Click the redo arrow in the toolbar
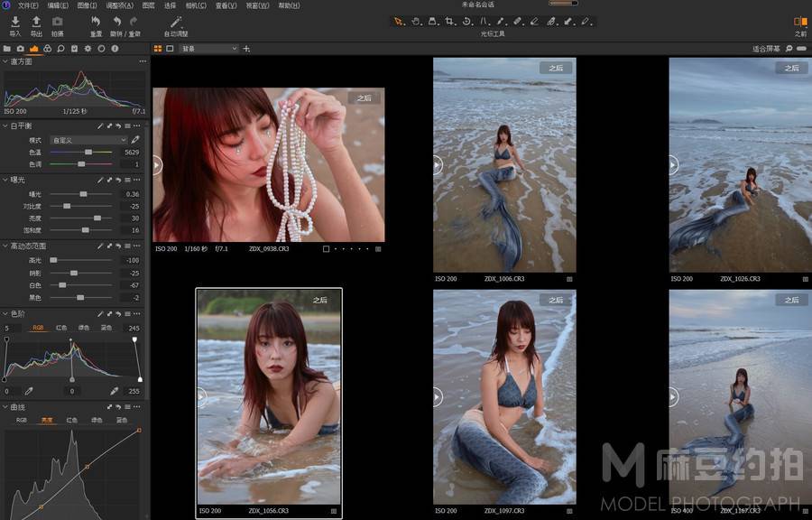 tap(134, 22)
